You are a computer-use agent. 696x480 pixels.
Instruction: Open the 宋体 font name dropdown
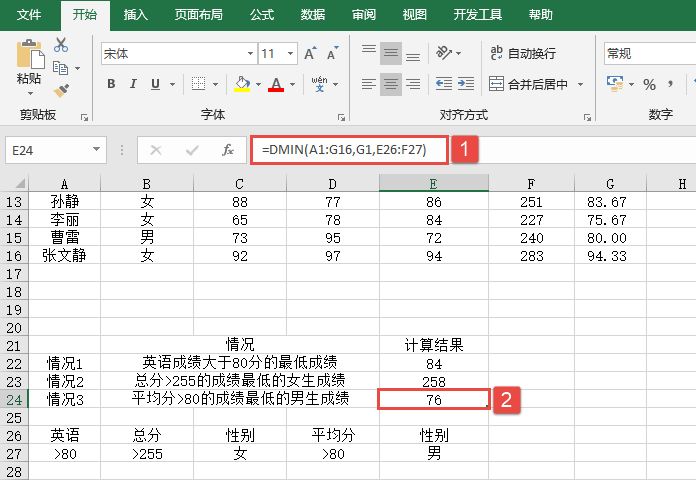pyautogui.click(x=249, y=53)
